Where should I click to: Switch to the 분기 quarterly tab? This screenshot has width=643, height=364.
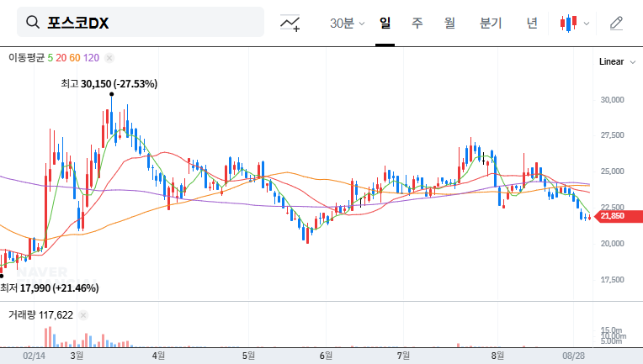click(491, 23)
